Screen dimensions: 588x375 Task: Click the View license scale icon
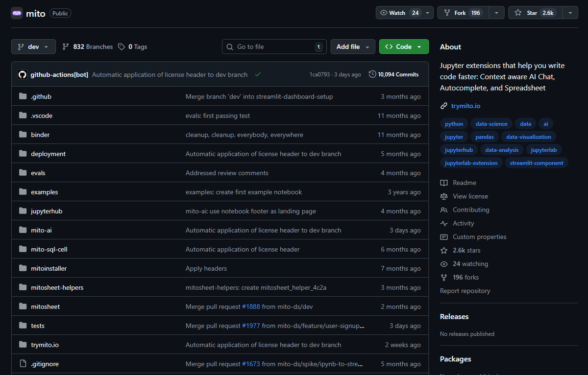click(444, 196)
